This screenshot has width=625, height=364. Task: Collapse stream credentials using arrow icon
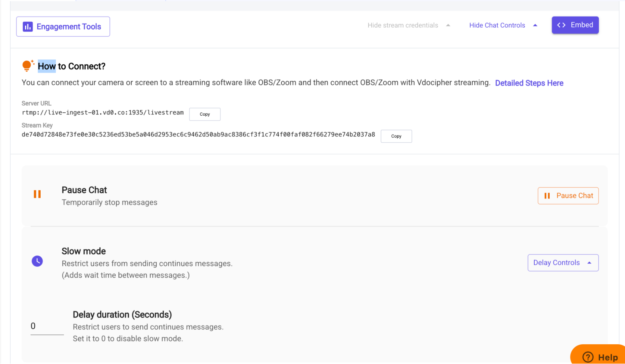tap(448, 25)
